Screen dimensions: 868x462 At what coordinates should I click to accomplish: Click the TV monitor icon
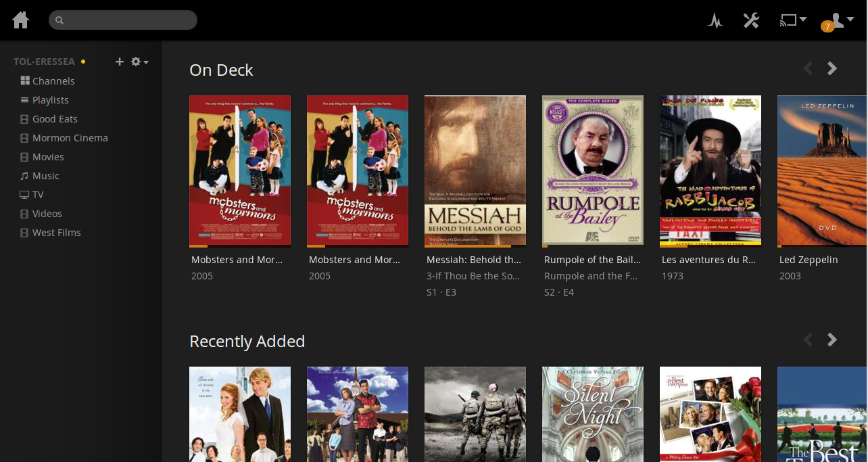(25, 195)
